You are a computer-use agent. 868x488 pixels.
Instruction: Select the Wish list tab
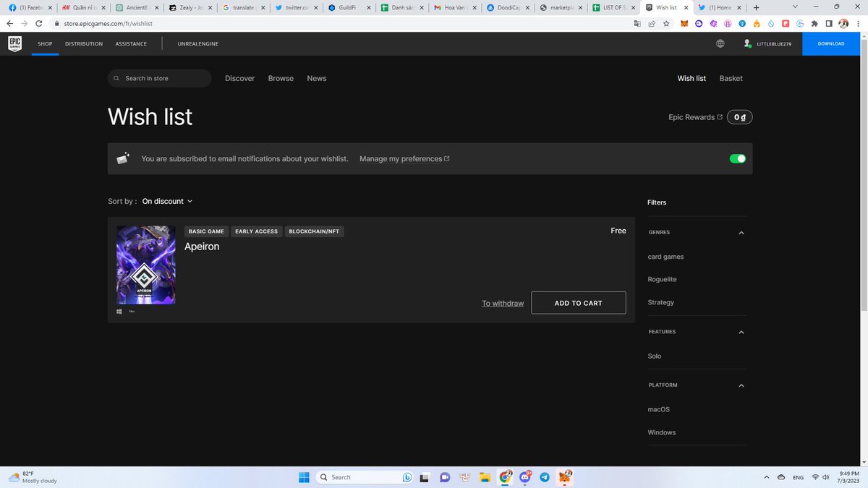point(692,78)
